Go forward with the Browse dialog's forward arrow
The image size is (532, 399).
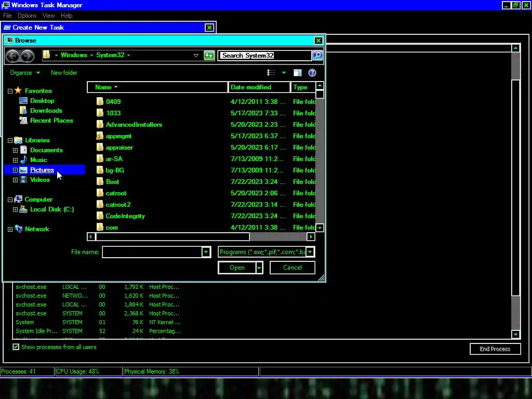(x=28, y=56)
